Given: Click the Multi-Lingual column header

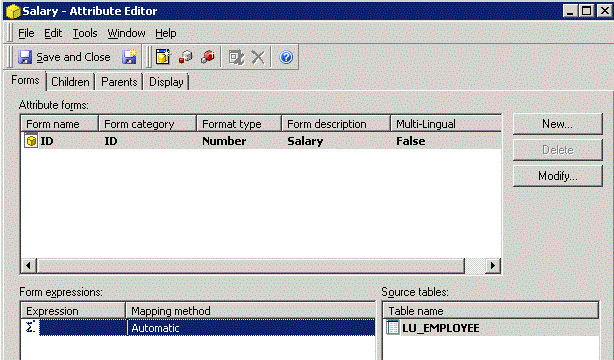Looking at the screenshot, I should (x=446, y=124).
